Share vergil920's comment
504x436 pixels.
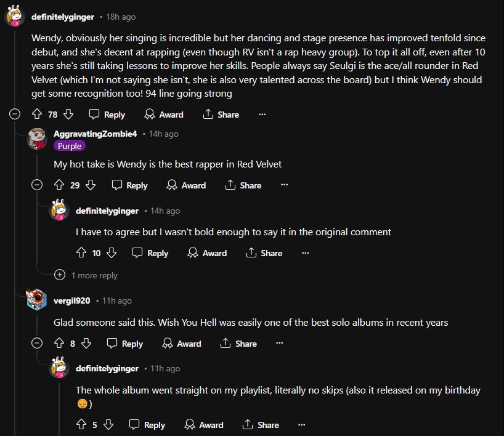238,344
